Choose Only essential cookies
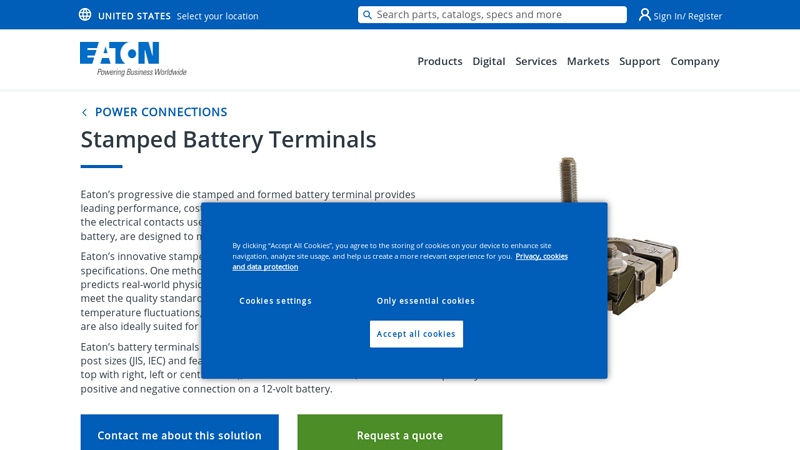 click(x=426, y=301)
